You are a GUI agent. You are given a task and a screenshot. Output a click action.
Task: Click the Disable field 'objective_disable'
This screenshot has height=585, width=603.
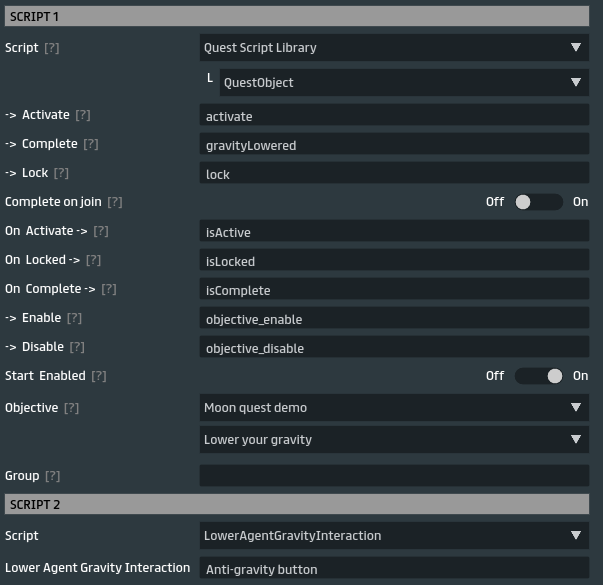[394, 347]
